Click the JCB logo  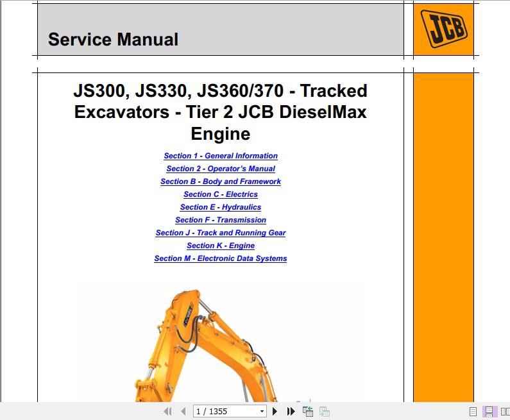(x=444, y=29)
